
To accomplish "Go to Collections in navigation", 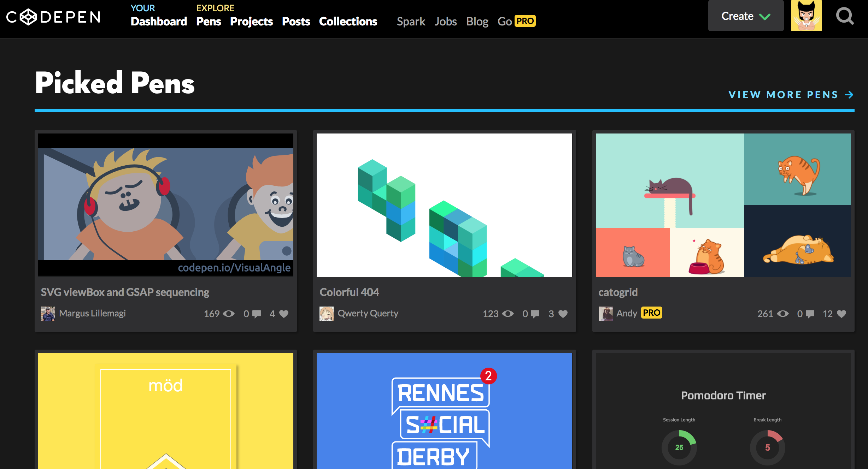I will [x=348, y=22].
